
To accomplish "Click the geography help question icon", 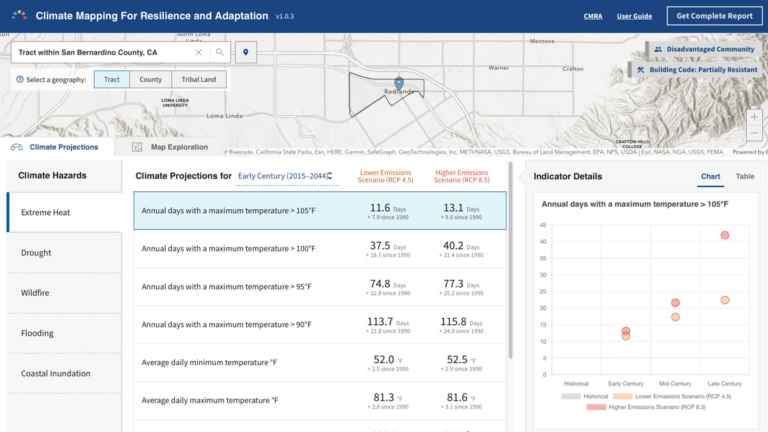I will click(x=20, y=80).
